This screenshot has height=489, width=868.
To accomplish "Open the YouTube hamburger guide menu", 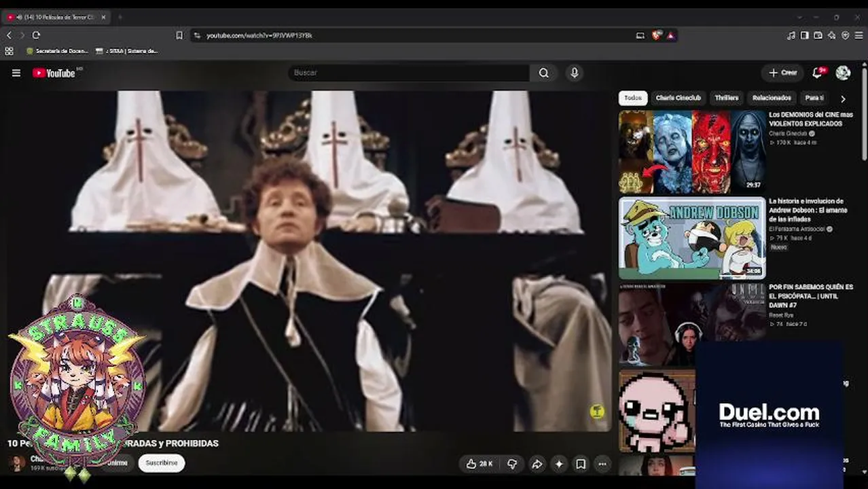I will [x=16, y=73].
